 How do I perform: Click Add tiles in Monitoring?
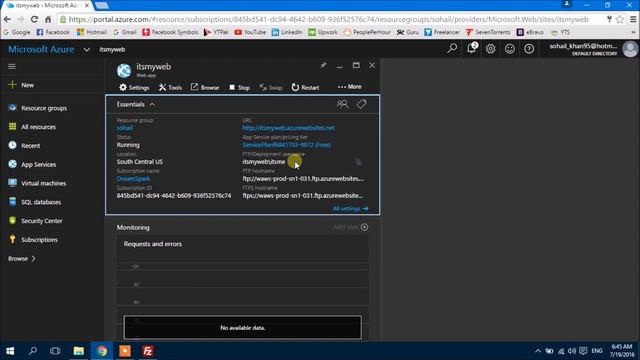351,227
